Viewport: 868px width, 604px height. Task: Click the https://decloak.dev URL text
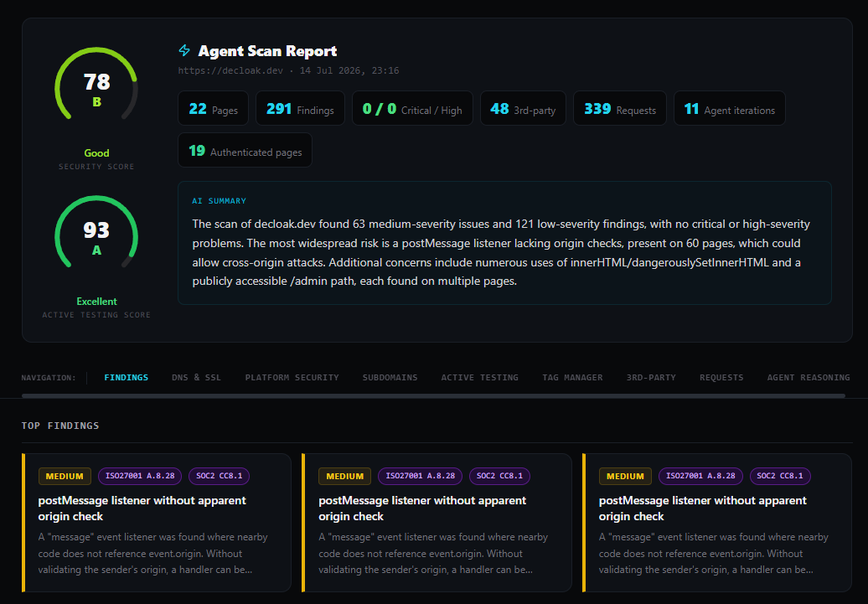coord(230,71)
